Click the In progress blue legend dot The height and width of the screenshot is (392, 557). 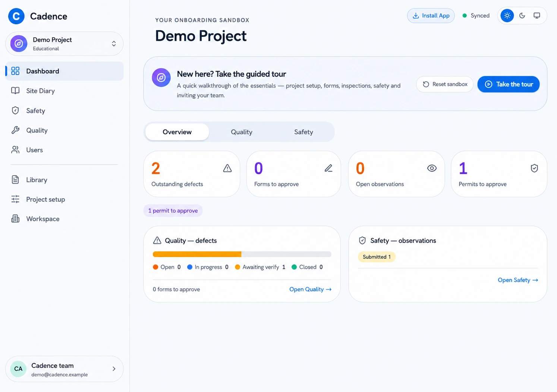190,267
